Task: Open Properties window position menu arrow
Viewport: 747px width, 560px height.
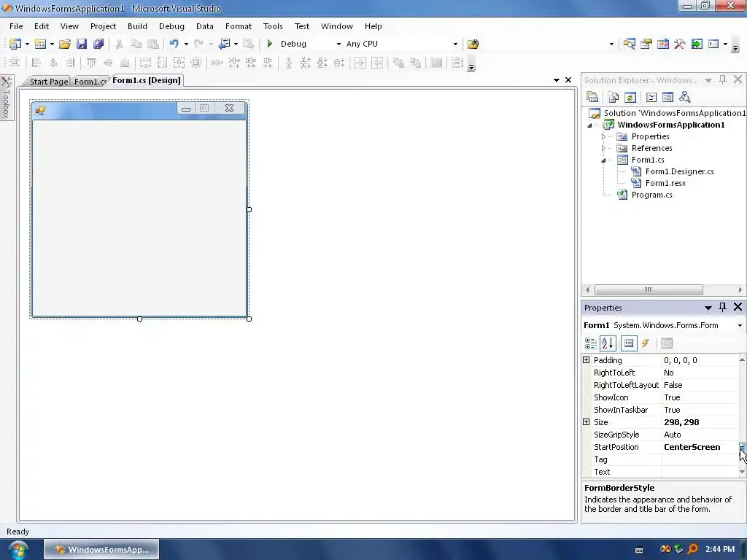Action: tap(708, 308)
